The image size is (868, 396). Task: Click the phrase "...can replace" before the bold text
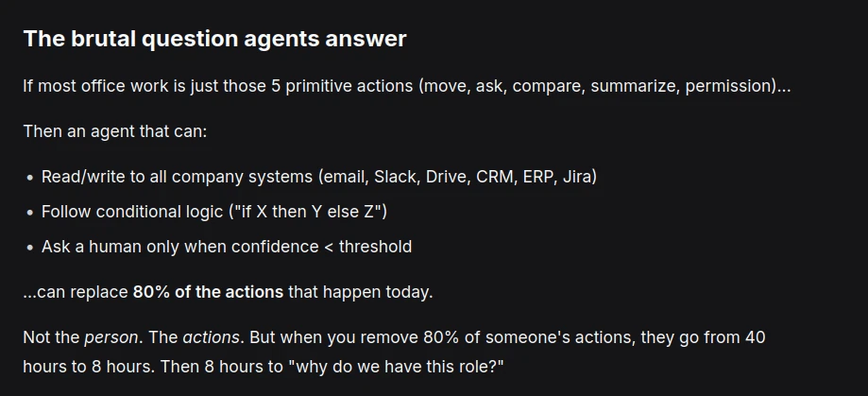(x=76, y=292)
